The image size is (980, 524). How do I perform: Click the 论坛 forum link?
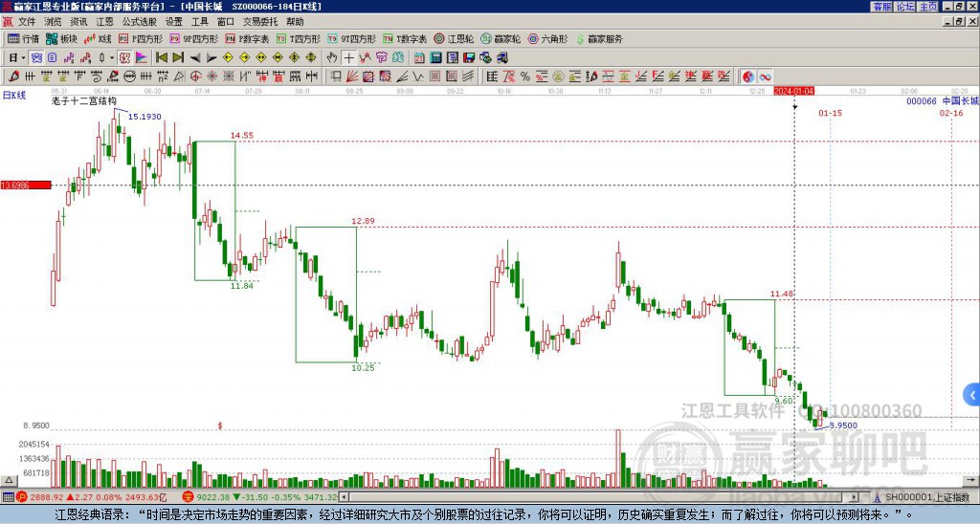point(905,7)
